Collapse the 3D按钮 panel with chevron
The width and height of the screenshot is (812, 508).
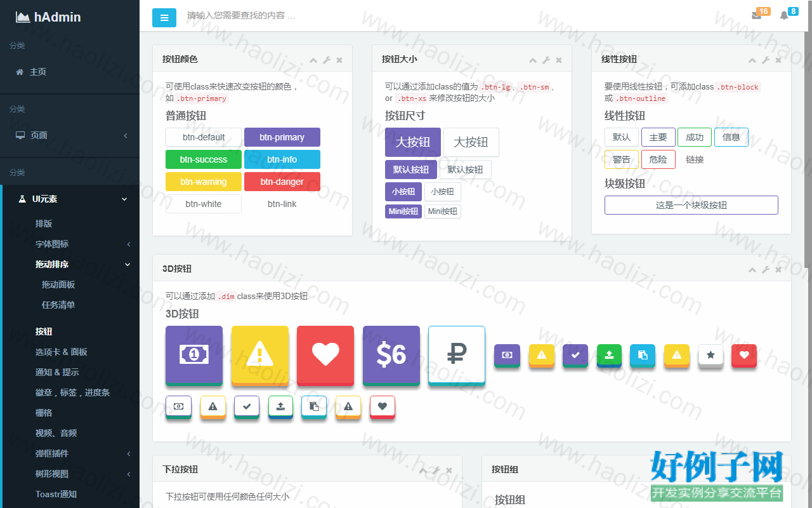[752, 269]
